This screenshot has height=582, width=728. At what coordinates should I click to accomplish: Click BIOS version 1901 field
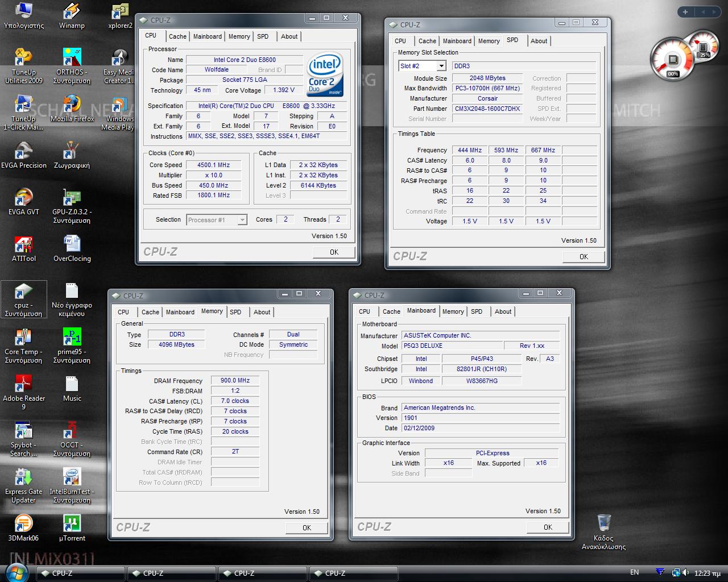481,418
